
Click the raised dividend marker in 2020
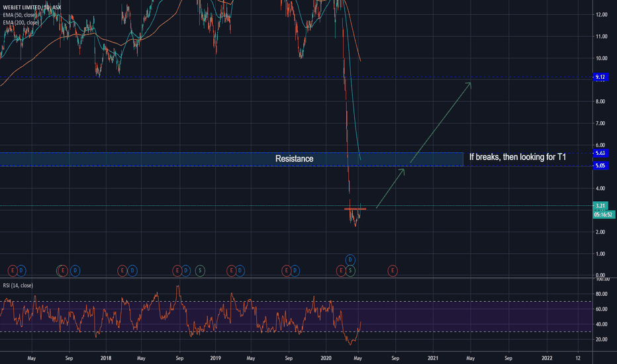click(350, 259)
